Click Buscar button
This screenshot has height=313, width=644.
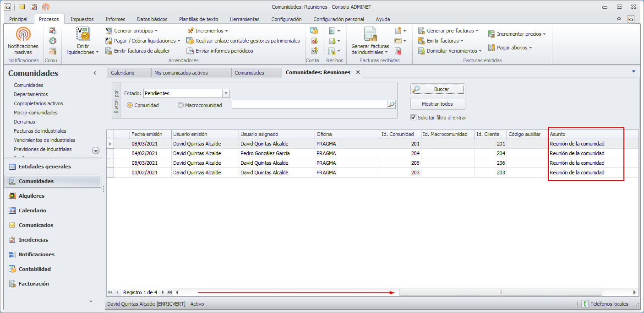click(x=437, y=89)
